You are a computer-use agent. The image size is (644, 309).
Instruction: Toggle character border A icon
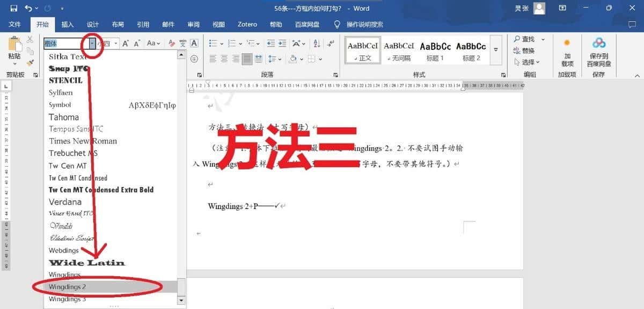194,44
